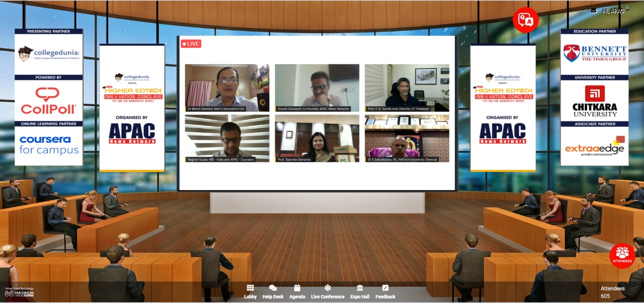Click the PRESENTING PARTNER header label
The height and width of the screenshot is (303, 644).
pos(49,31)
